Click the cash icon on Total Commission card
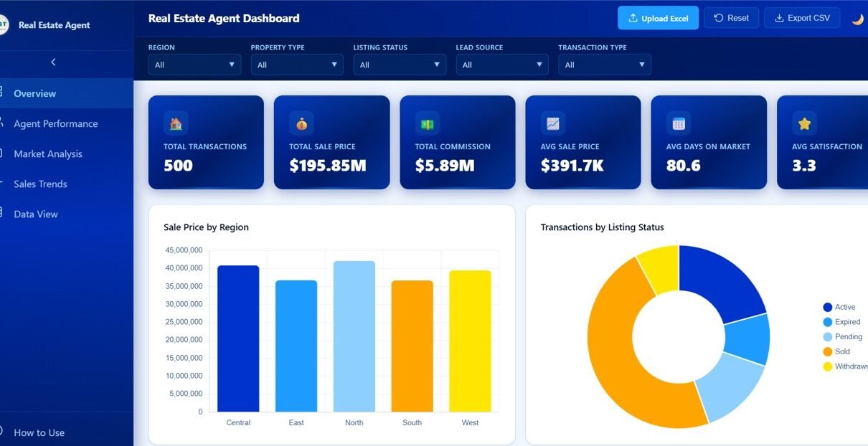This screenshot has width=868, height=446. [428, 123]
